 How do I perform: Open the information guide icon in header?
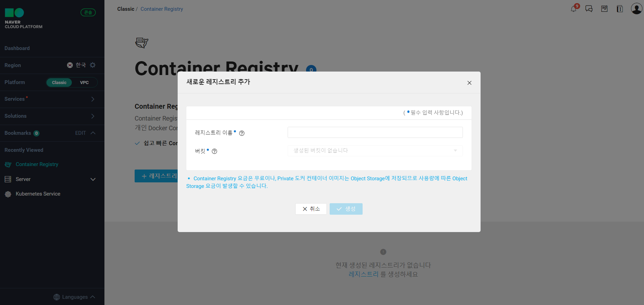(620, 9)
